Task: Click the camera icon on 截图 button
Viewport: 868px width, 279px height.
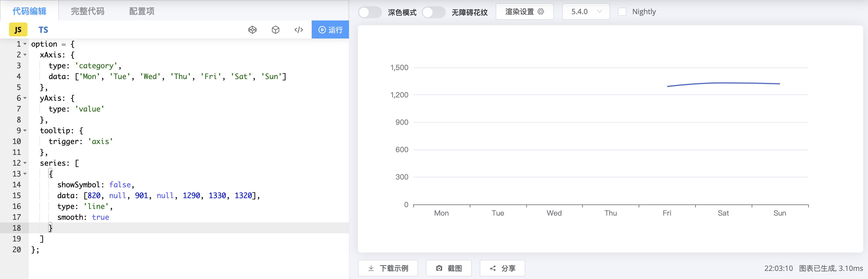Action: (x=439, y=268)
